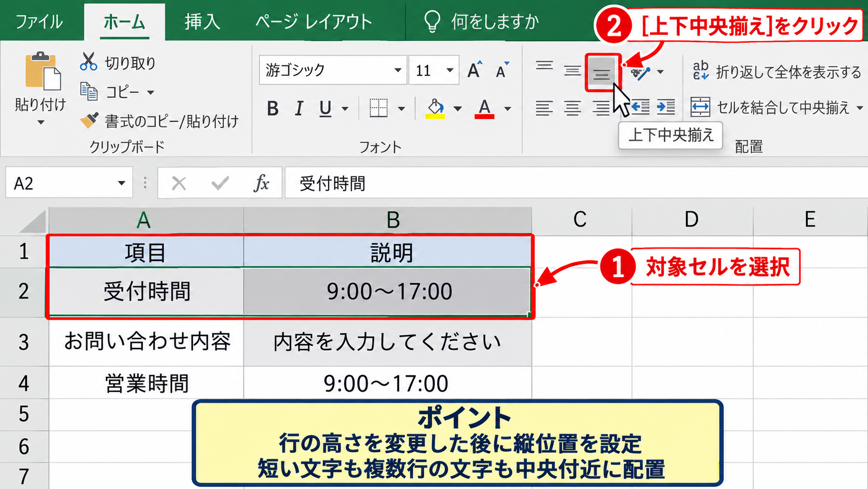This screenshot has width=868, height=489.
Task: Click the align right icon
Action: (x=601, y=108)
